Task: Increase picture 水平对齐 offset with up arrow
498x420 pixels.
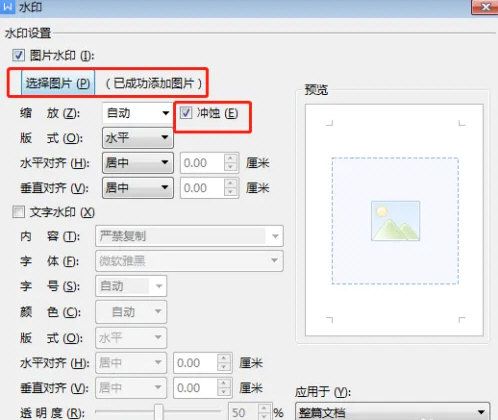Action: [231, 158]
